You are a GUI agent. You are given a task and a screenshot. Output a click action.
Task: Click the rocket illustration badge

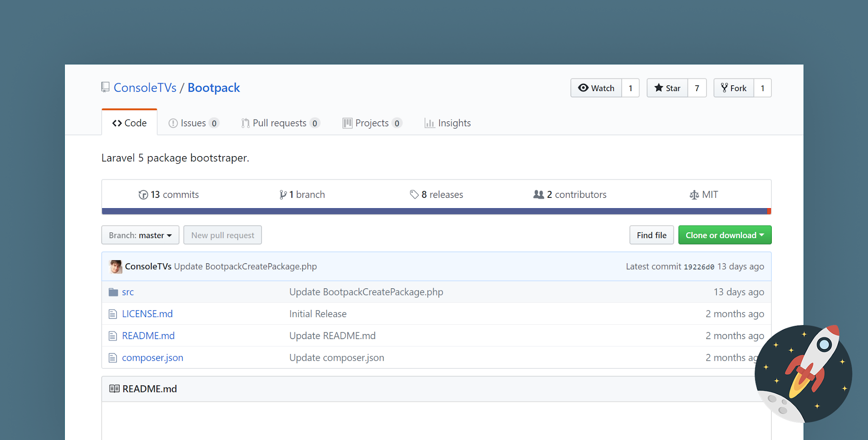[x=804, y=374]
